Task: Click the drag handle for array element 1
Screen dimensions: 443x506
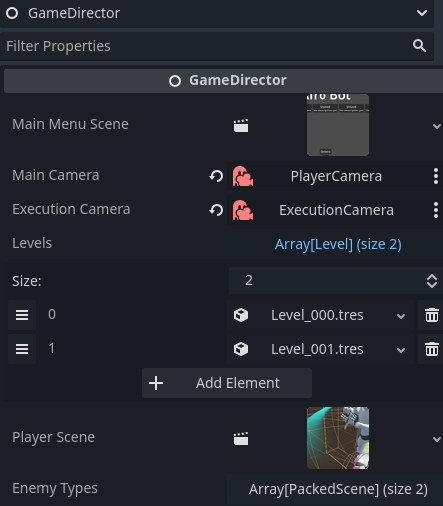Action: [x=22, y=349]
